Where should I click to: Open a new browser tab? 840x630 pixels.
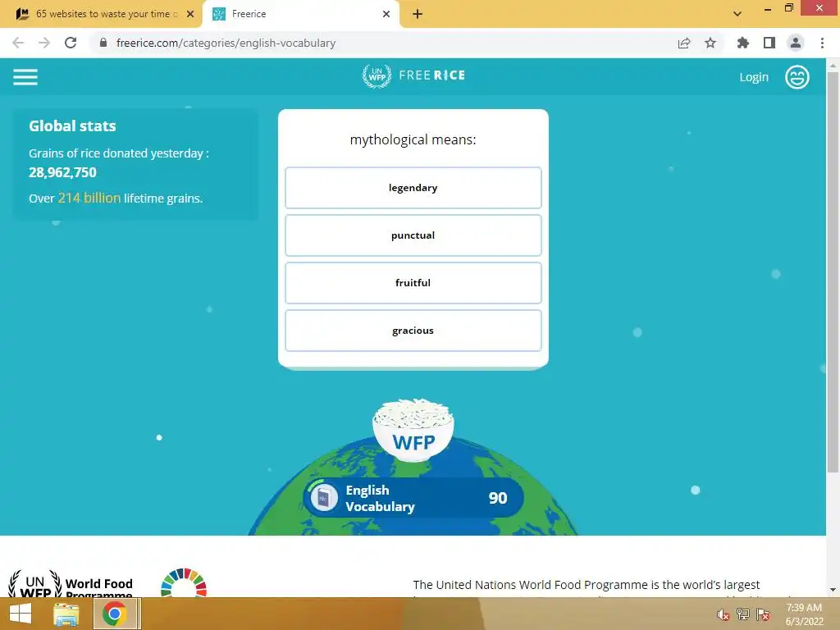pos(418,14)
